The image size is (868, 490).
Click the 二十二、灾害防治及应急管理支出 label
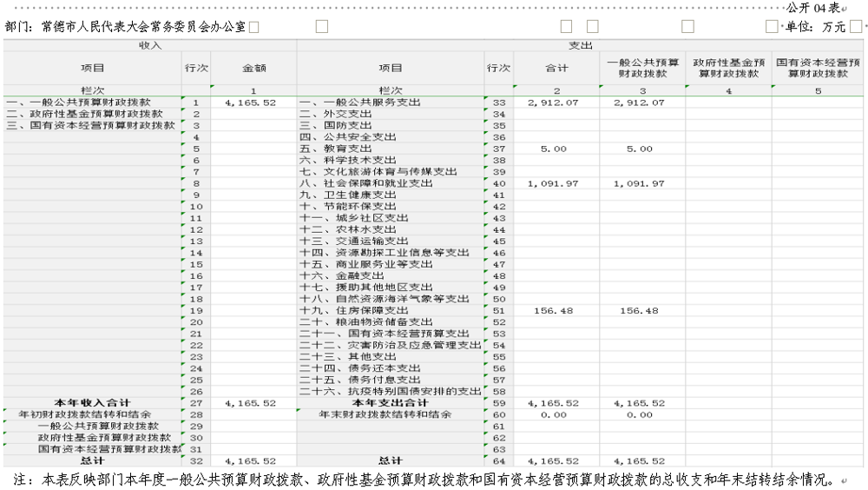pos(391,345)
